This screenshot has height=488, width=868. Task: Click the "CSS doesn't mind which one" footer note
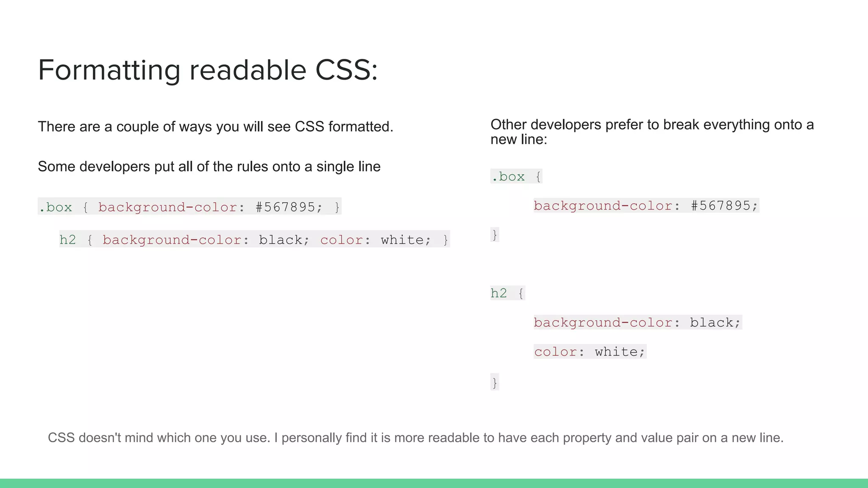coord(415,438)
